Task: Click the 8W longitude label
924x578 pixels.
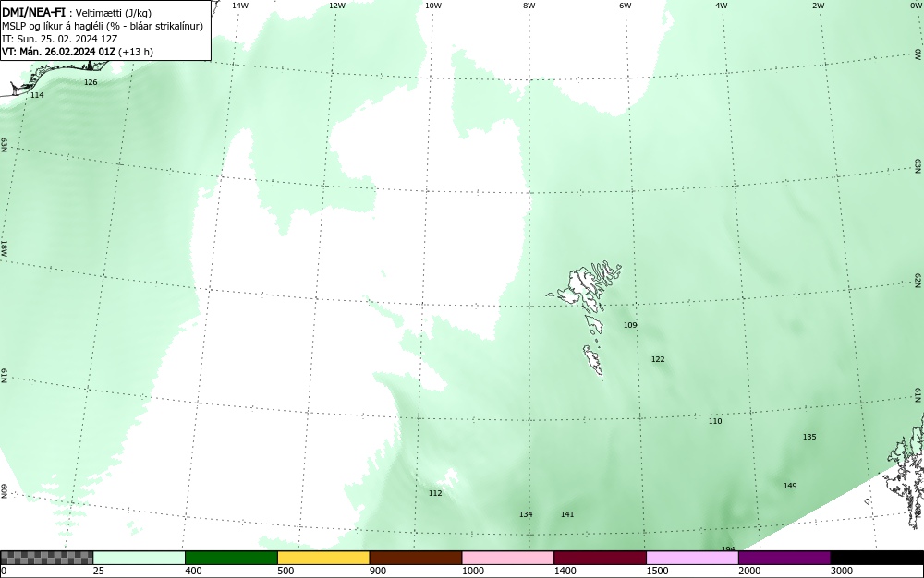Action: click(529, 6)
